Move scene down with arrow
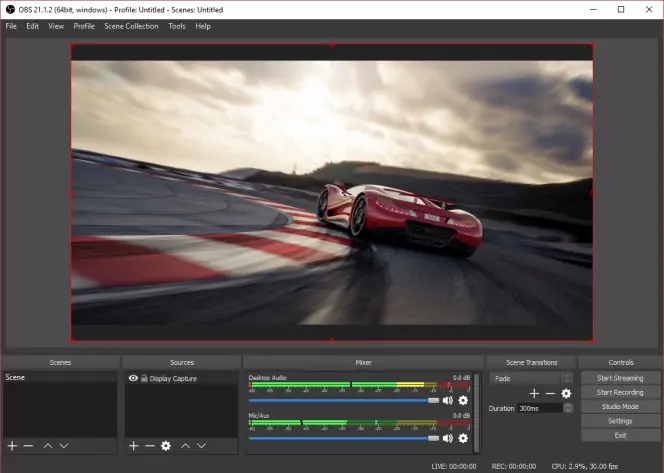 point(64,446)
